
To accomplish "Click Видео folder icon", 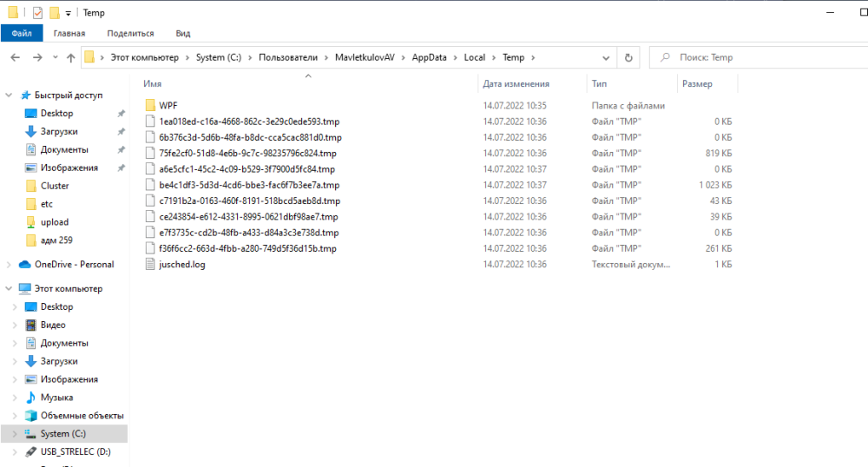I will pos(31,325).
